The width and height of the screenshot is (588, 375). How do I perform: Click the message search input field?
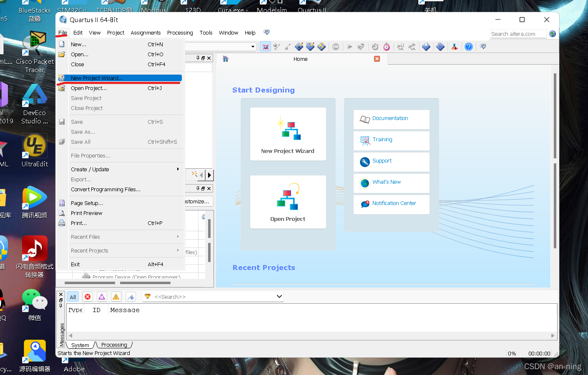click(214, 297)
